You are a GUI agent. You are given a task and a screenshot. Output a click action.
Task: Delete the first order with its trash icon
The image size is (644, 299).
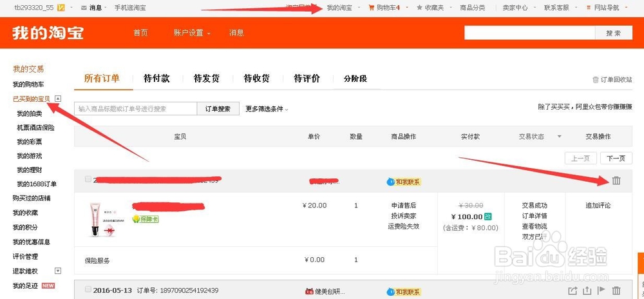(616, 180)
